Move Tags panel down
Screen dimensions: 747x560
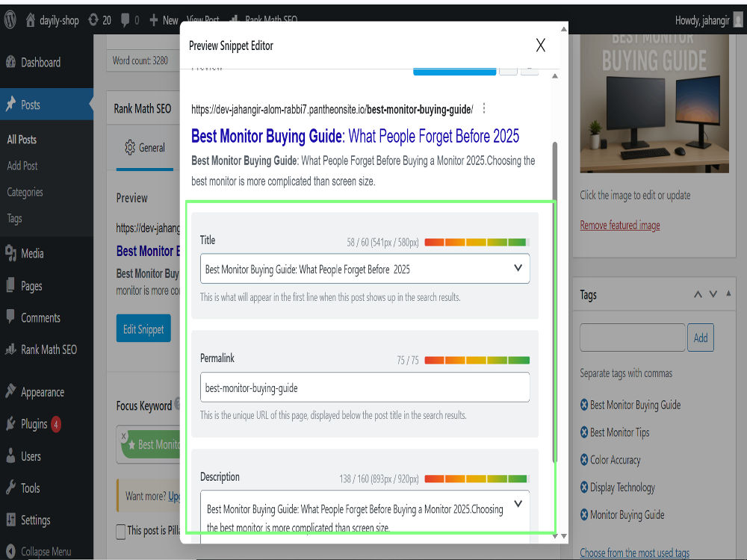pyautogui.click(x=713, y=294)
